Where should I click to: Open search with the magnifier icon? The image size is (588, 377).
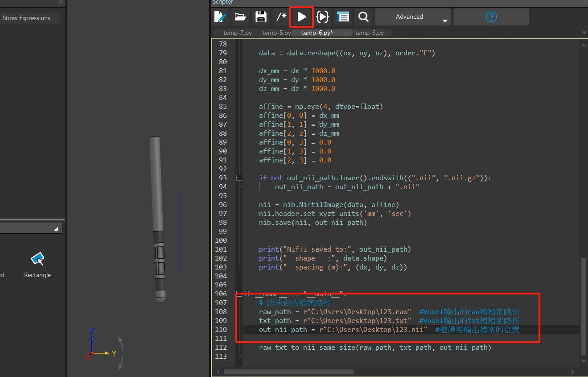[x=363, y=17]
